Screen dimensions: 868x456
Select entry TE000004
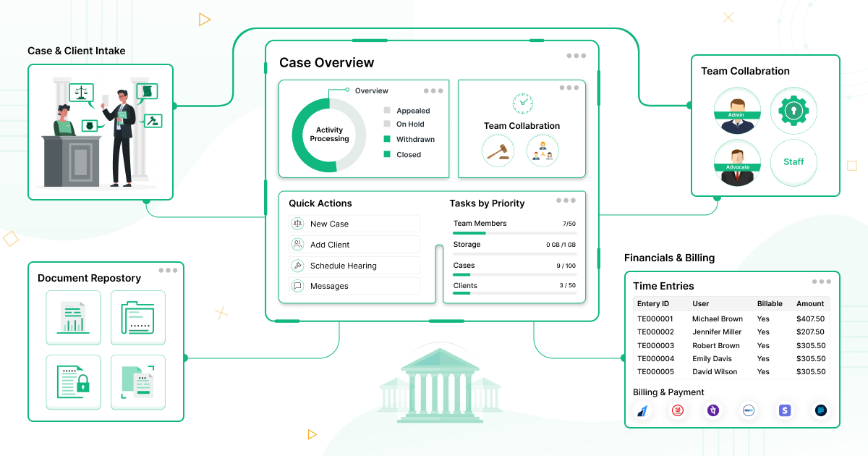pos(655,358)
